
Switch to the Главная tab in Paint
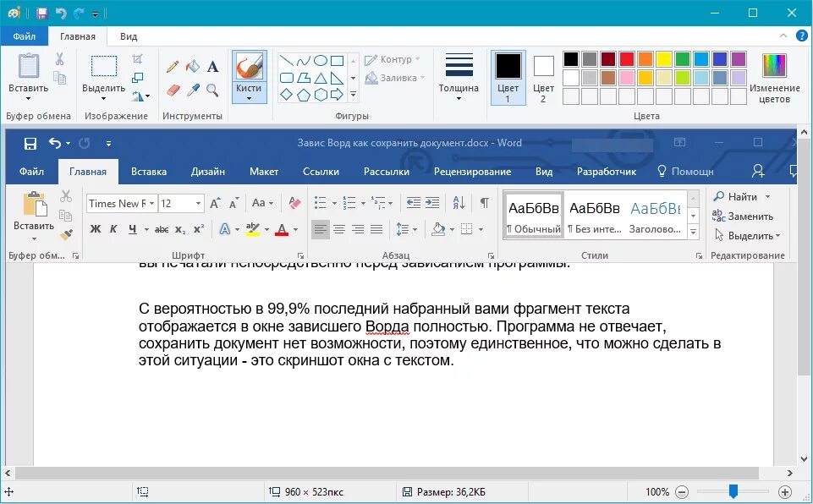pyautogui.click(x=78, y=36)
